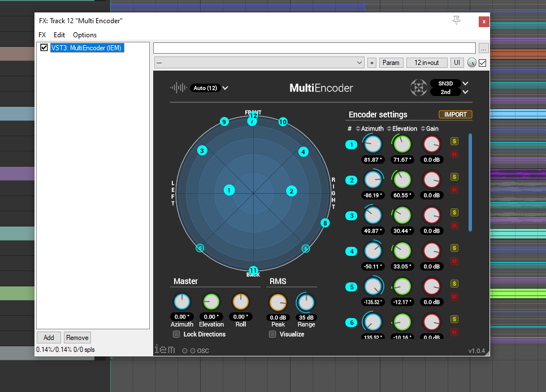Click the encoder 1 number badge
Image resolution: width=546 pixels, height=392 pixels.
coord(352,145)
